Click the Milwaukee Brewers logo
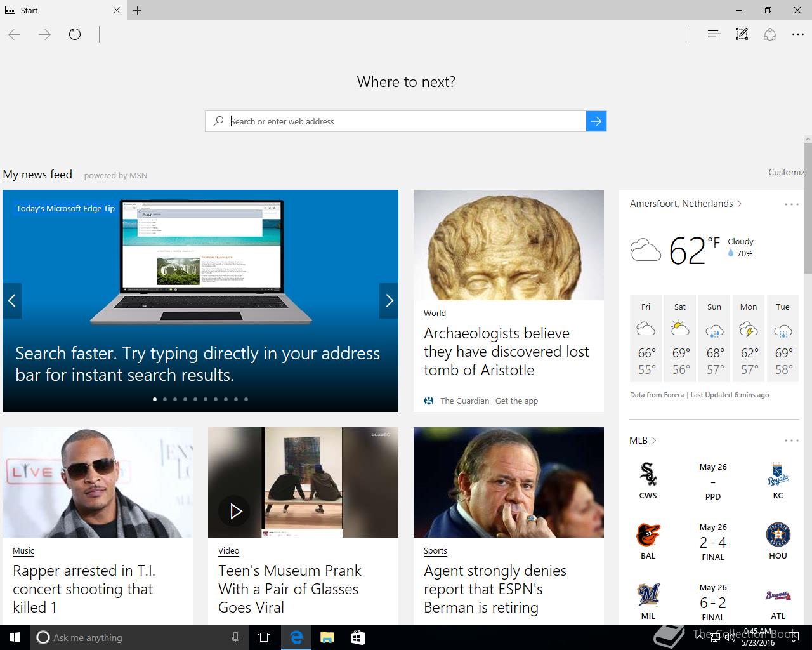Screen dimensions: 812x650 point(648,595)
